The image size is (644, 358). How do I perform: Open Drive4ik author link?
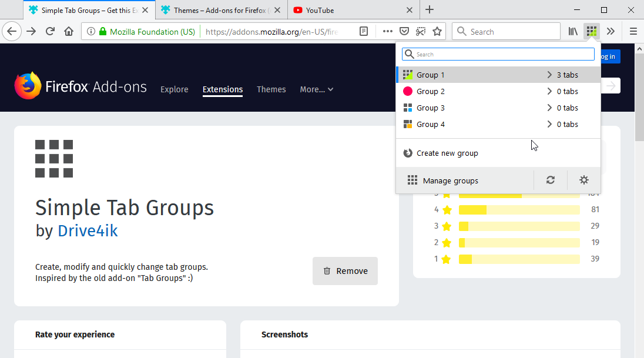(x=88, y=231)
